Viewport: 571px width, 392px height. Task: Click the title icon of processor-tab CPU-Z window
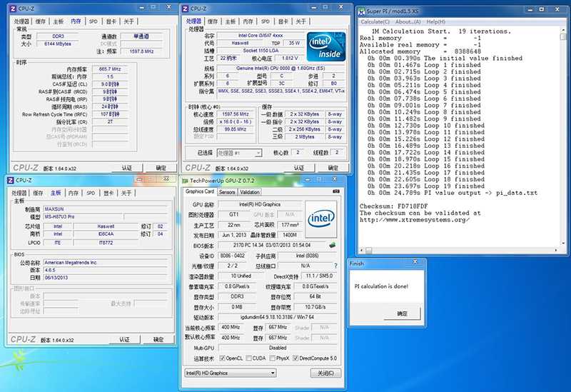click(x=185, y=9)
